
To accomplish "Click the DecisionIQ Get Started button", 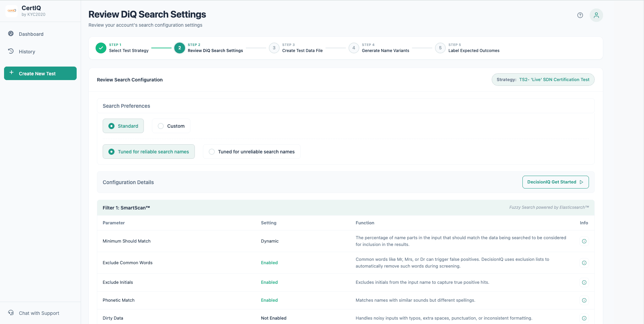I will [555, 182].
